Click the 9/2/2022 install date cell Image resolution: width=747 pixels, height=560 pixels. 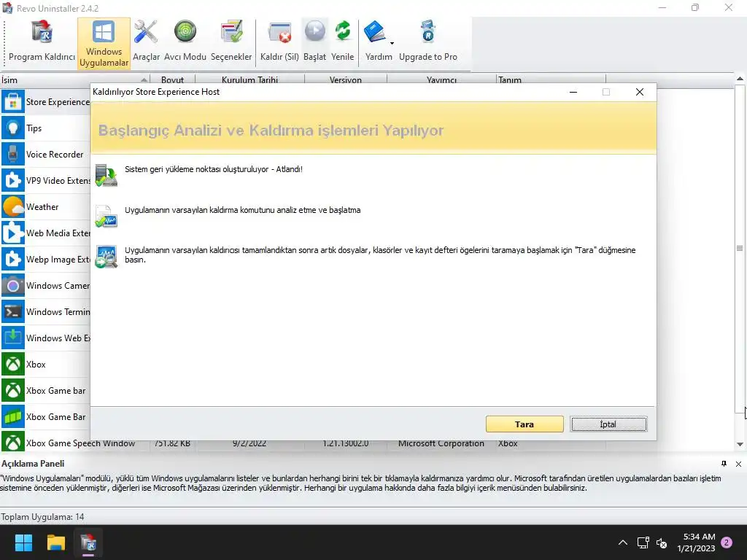click(249, 443)
